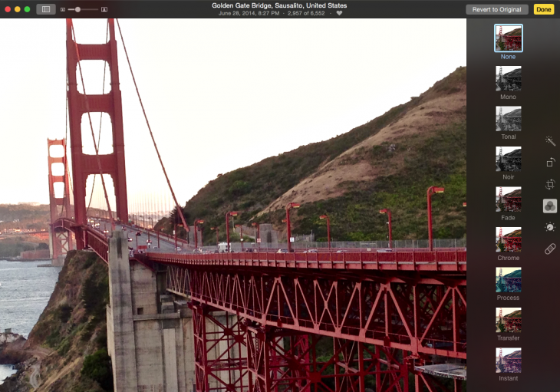
Task: Open the Crop tool
Action: pos(550,184)
